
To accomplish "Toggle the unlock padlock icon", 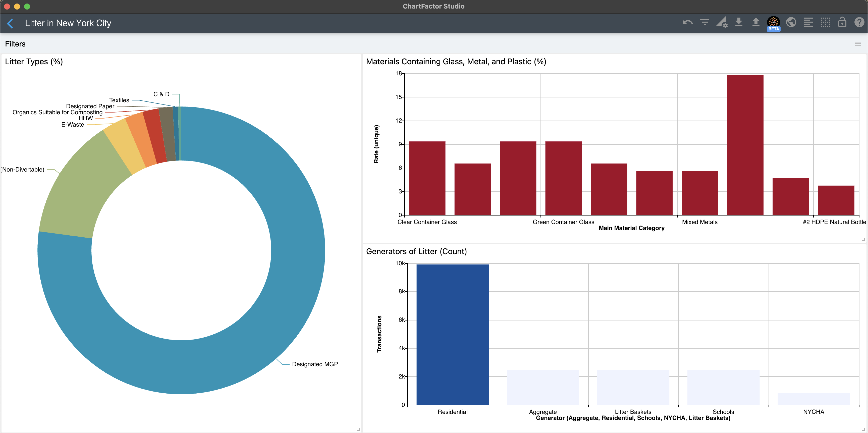I will [842, 23].
